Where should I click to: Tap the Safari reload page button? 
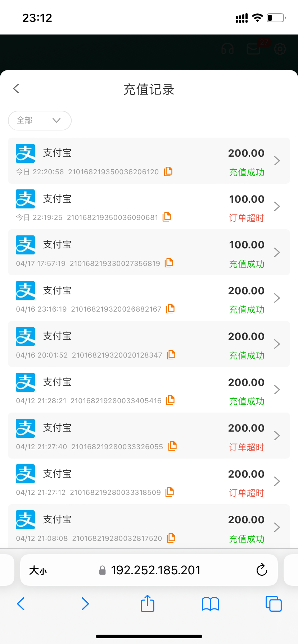(x=262, y=570)
